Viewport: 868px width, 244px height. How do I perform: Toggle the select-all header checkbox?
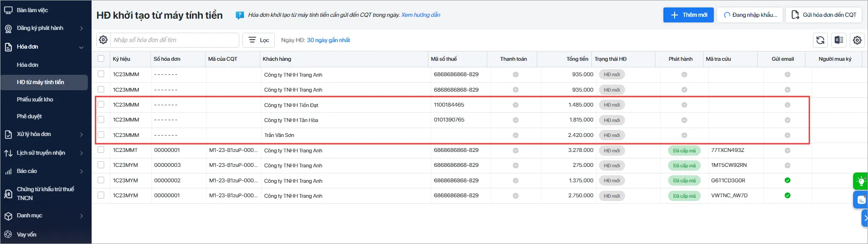coord(101,59)
